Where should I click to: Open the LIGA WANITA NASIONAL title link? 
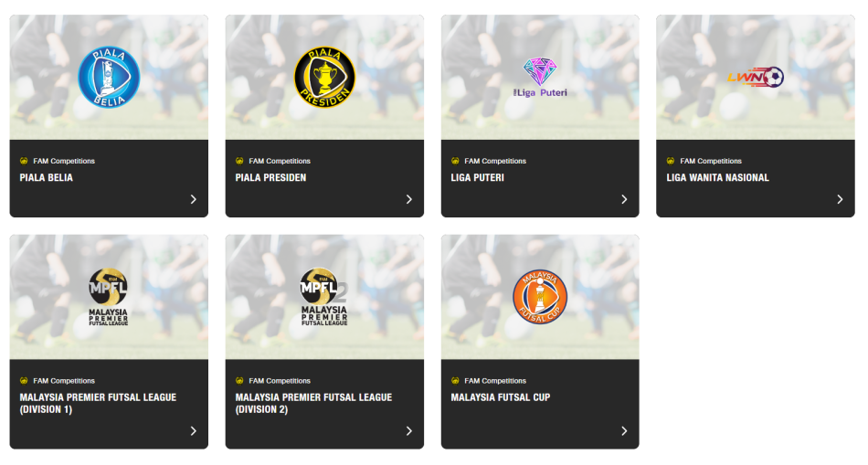click(717, 178)
